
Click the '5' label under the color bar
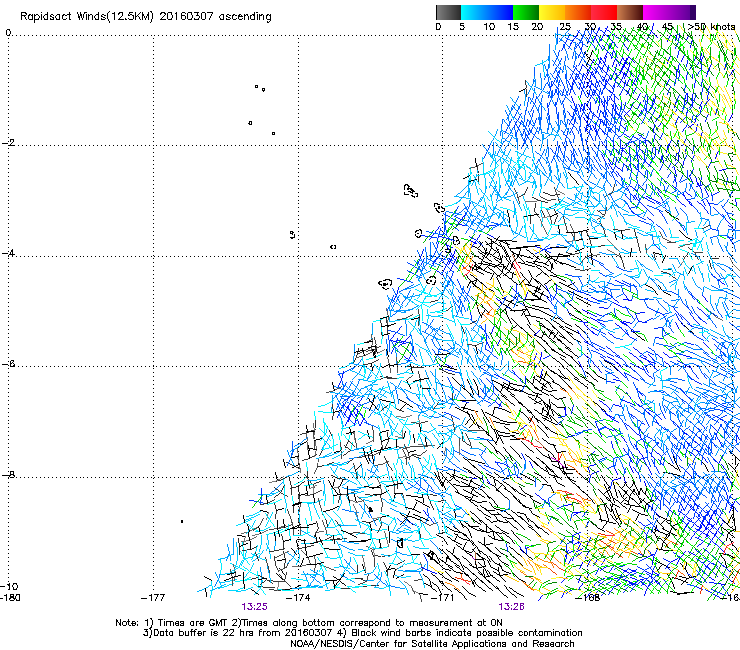click(x=462, y=27)
